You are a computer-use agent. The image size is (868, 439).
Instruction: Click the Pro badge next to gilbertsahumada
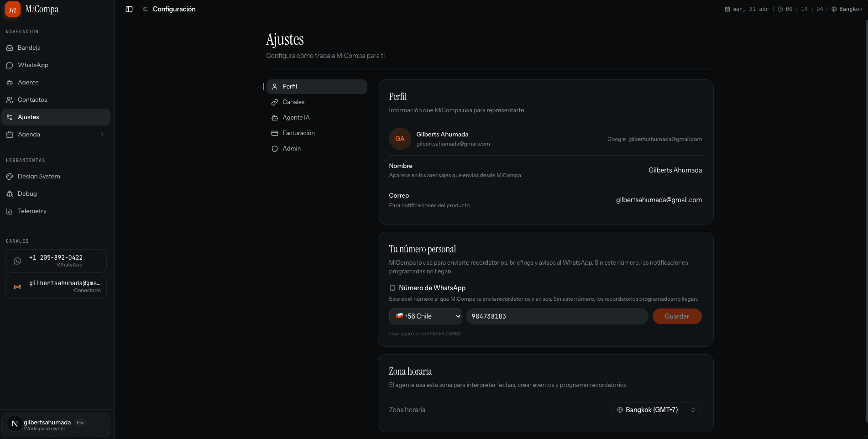80,423
